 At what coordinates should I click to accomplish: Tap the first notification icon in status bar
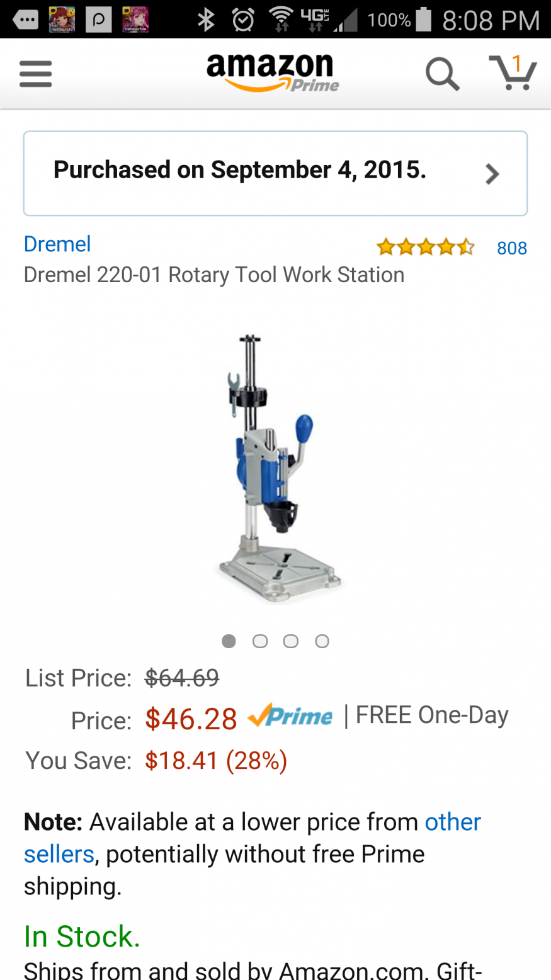click(x=25, y=20)
